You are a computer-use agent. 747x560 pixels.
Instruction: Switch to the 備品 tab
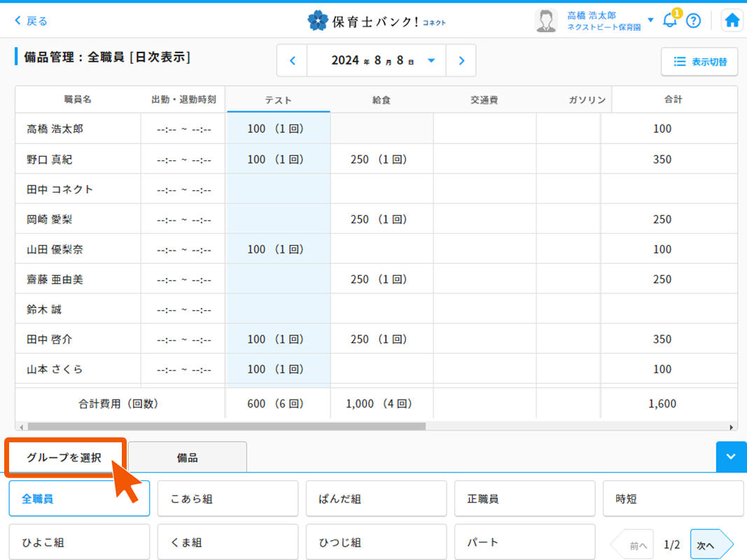pos(188,458)
